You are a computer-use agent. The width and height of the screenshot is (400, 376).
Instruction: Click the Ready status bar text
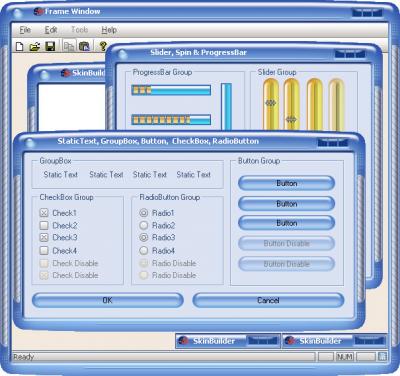23,357
